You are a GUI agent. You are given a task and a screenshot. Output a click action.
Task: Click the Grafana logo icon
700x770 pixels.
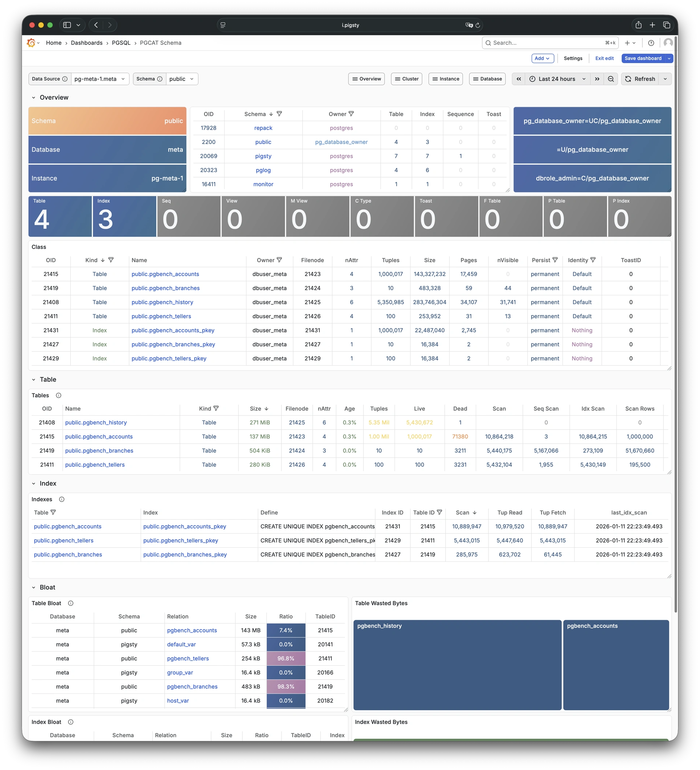tap(31, 43)
